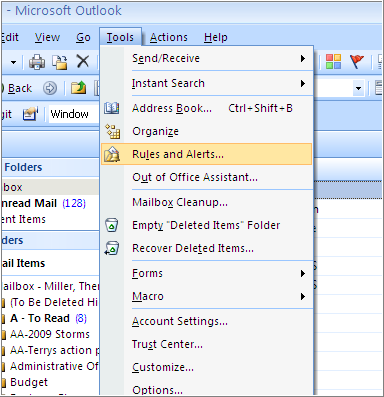This screenshot has width=384, height=397.
Task: Choose Rules and Alerts... menu item
Action: pos(206,154)
